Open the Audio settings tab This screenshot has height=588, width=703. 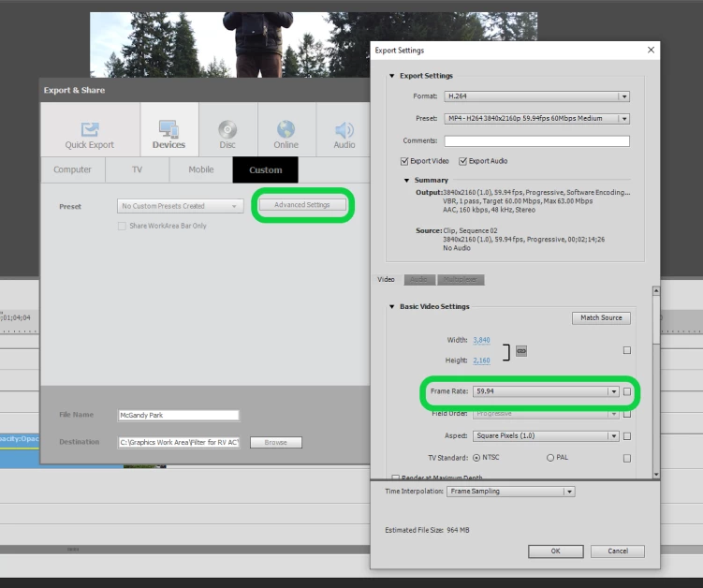(418, 279)
